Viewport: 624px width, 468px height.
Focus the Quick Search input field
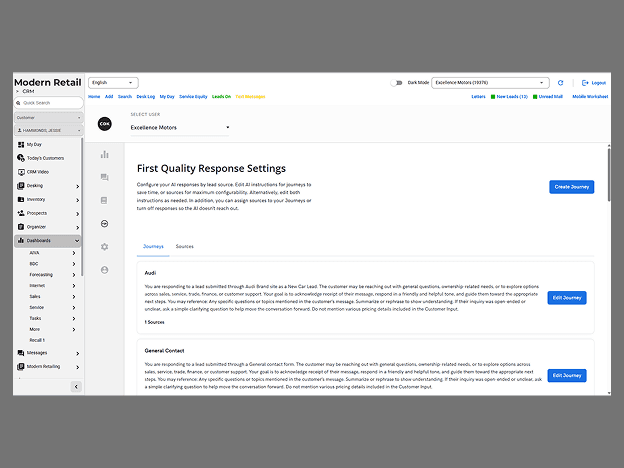(x=49, y=103)
